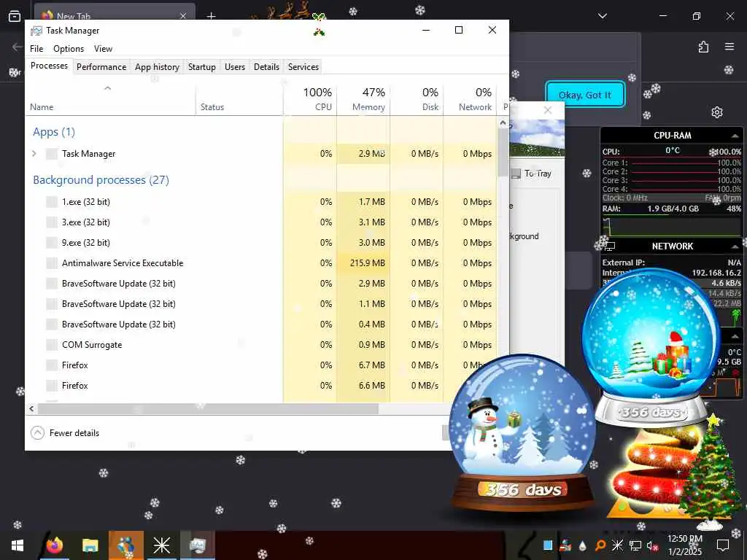Click the Status column header
This screenshot has height=560, width=747.
pos(239,99)
